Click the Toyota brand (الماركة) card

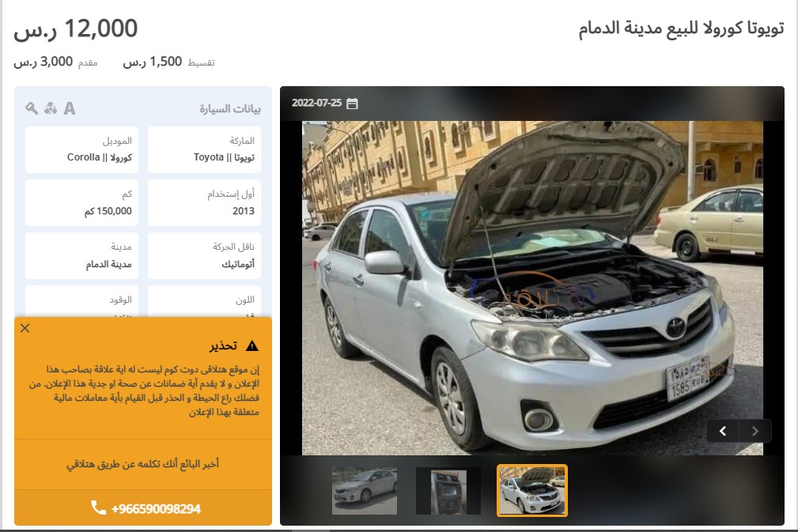[x=204, y=149]
